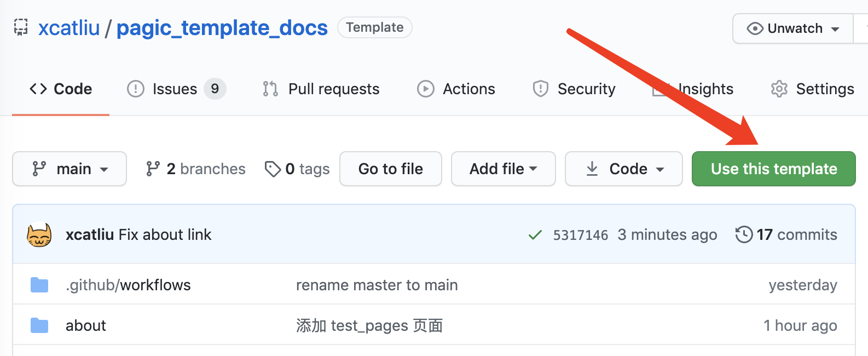Open the Unwatch dropdown button
The height and width of the screenshot is (356, 868).
point(793,28)
